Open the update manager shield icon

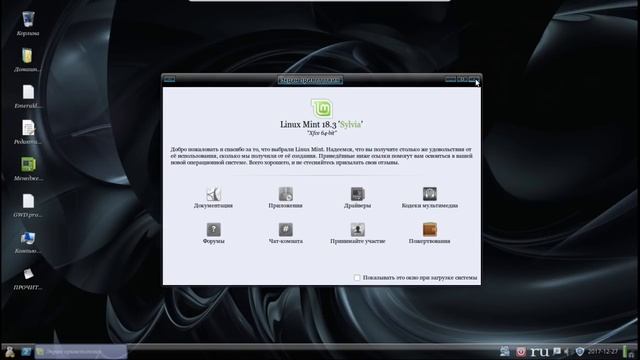click(x=579, y=351)
